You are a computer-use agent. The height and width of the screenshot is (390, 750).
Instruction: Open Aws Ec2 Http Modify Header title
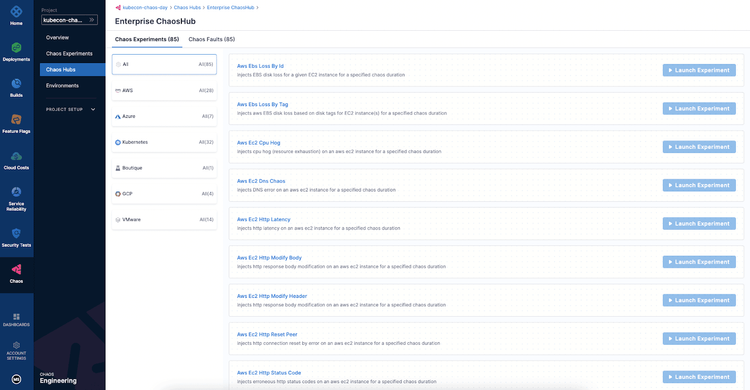click(272, 296)
